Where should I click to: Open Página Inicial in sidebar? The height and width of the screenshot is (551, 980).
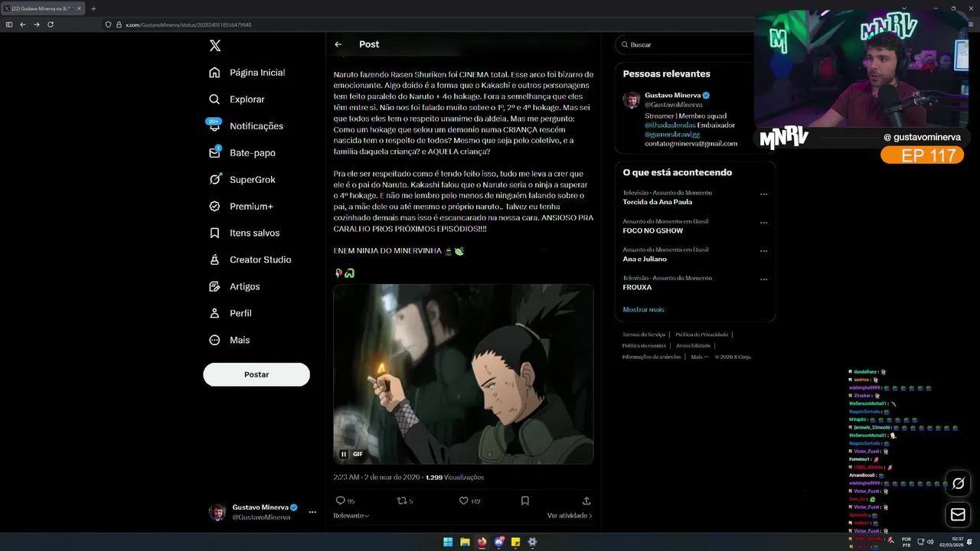[247, 73]
